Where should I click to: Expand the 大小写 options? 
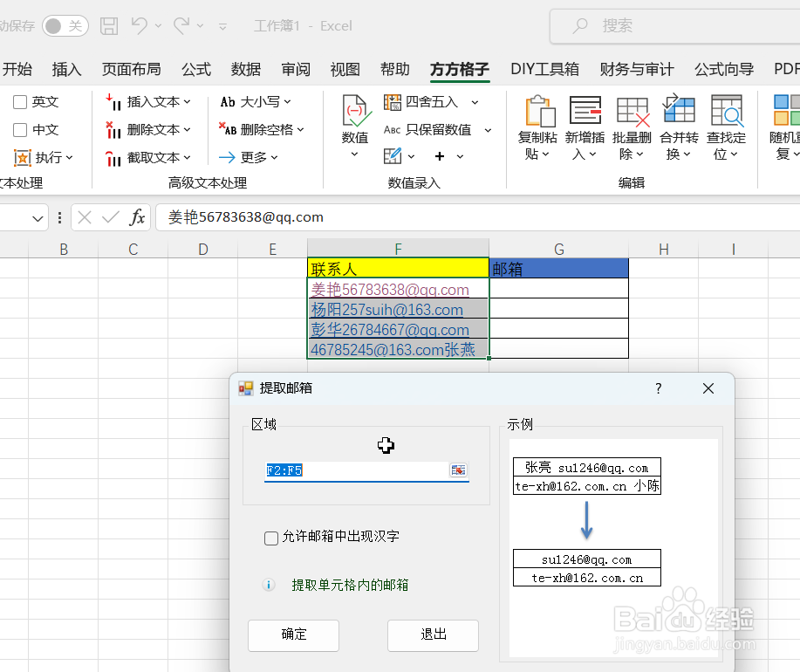coord(255,102)
